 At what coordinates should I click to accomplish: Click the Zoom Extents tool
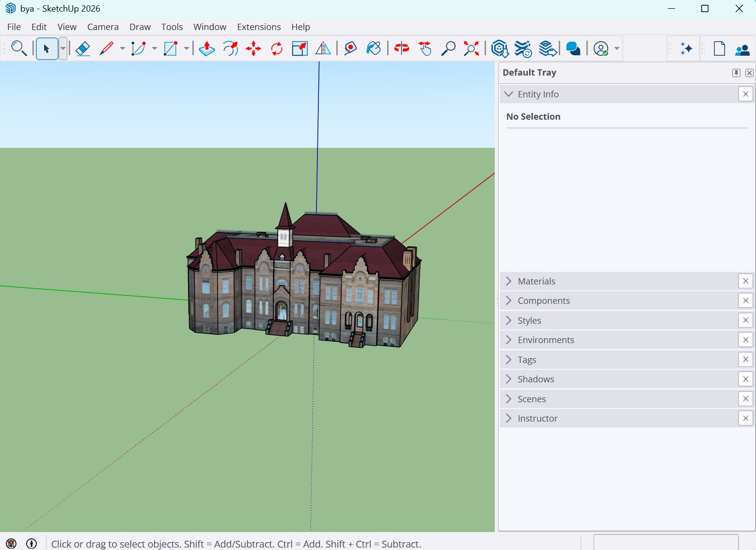pyautogui.click(x=472, y=48)
